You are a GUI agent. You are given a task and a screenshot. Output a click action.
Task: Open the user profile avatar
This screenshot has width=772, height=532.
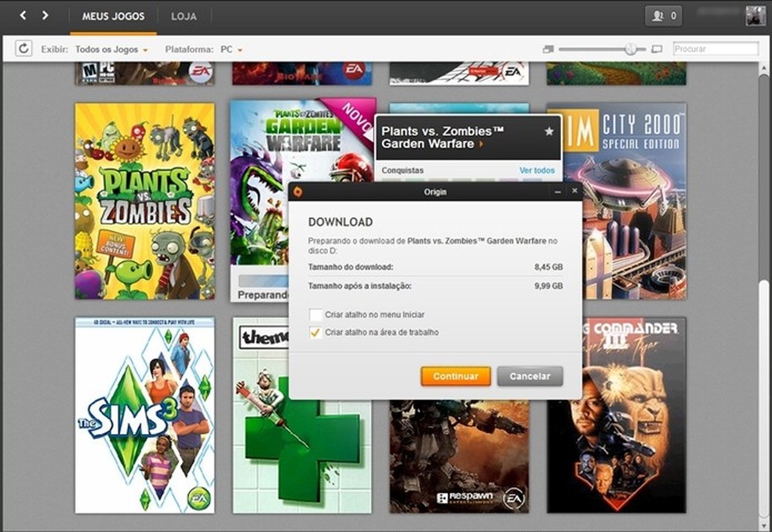(756, 16)
